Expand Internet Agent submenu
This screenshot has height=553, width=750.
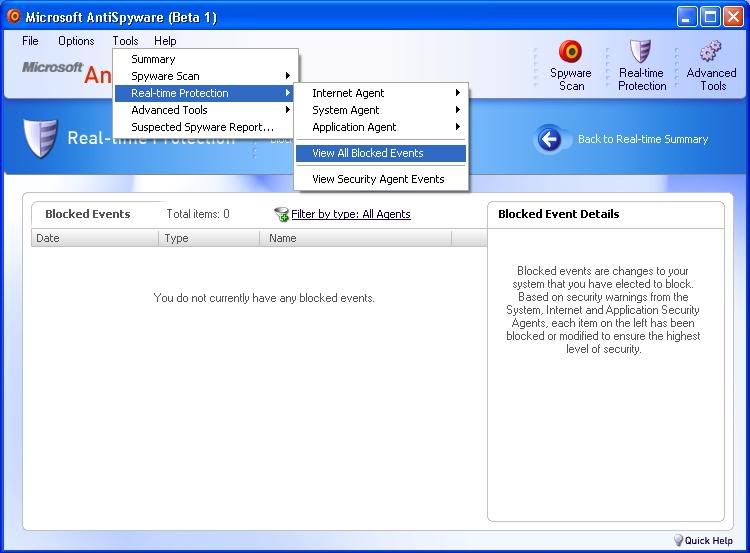(381, 93)
